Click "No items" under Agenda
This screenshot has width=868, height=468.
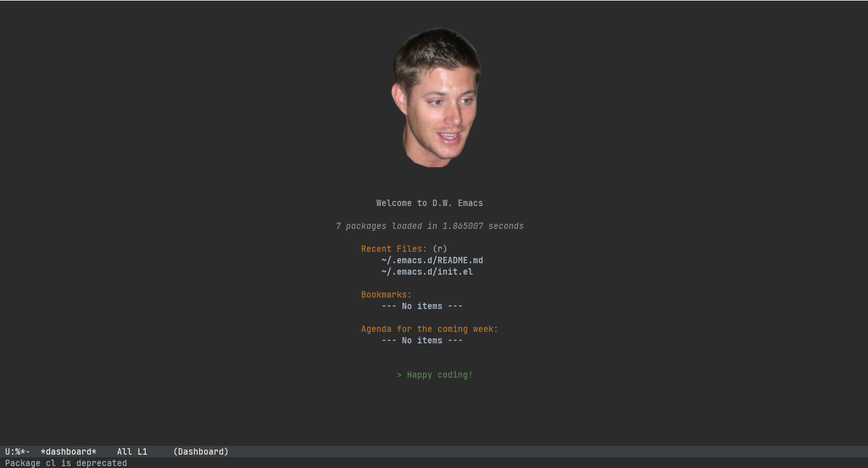[422, 340]
